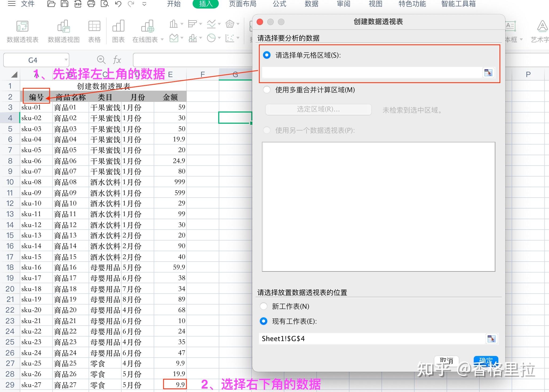Viewport: 549px width, 392px height.
Task: Insert WordArt via the 艺术字 icon
Action: pos(542,29)
